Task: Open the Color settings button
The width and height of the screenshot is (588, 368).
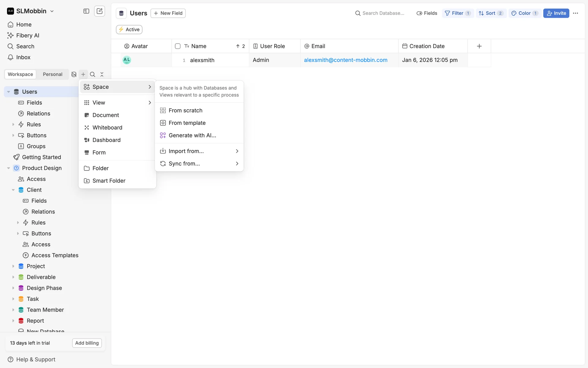Action: tap(524, 13)
